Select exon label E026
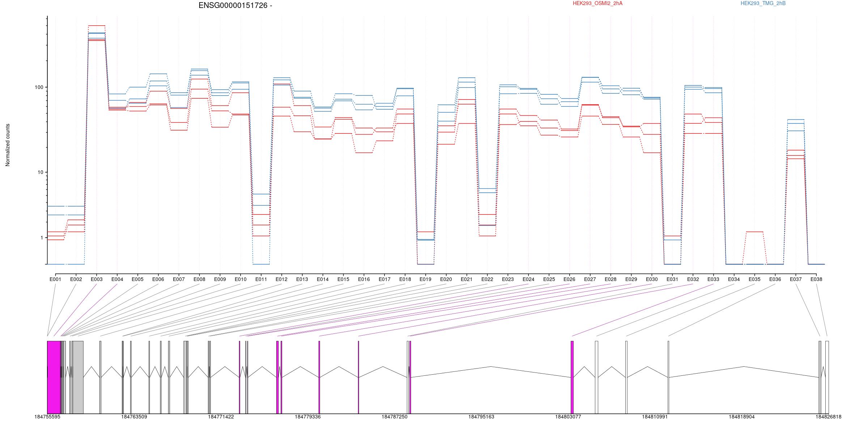This screenshot has height=434, width=868. pos(569,279)
